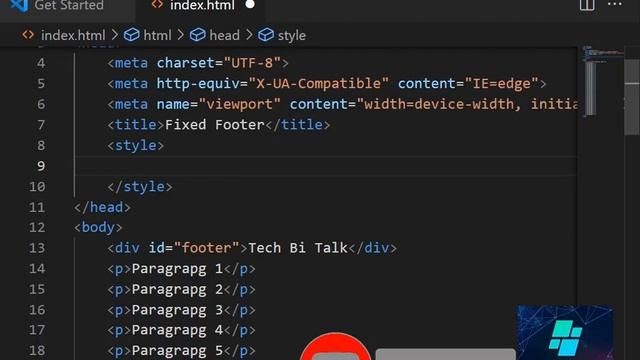This screenshot has width=640, height=360.
Task: Click the vertical editor scrollbar
Action: click(632, 96)
